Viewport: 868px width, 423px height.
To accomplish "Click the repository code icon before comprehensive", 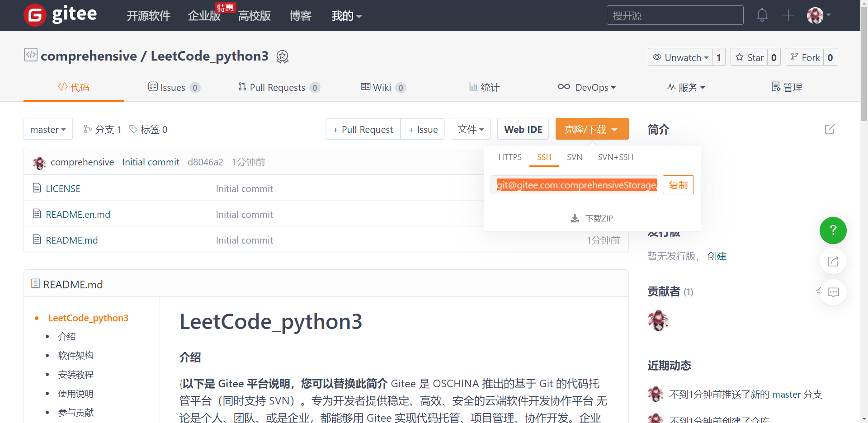I will coord(31,55).
